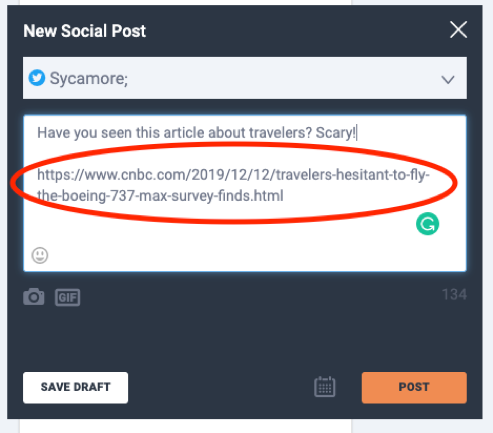Open the emoji smiley picker
This screenshot has width=493, height=433.
pos(40,255)
